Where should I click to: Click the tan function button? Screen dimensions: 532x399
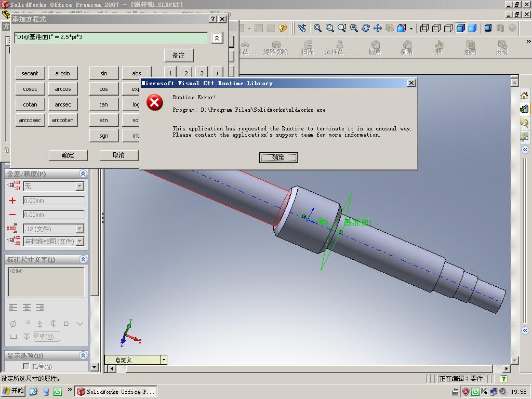click(x=104, y=104)
